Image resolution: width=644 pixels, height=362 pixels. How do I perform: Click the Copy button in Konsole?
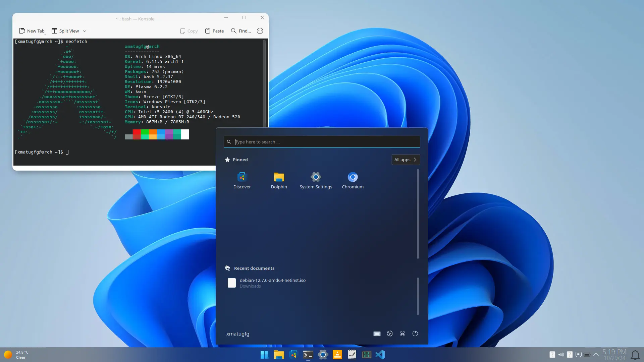pos(189,31)
